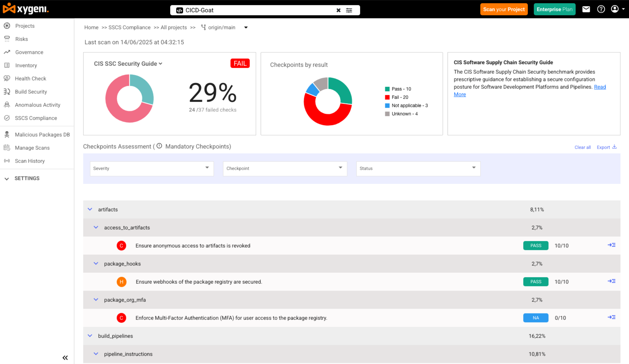Open the user account menu icon
Image resolution: width=629 pixels, height=364 pixels.
[615, 9]
